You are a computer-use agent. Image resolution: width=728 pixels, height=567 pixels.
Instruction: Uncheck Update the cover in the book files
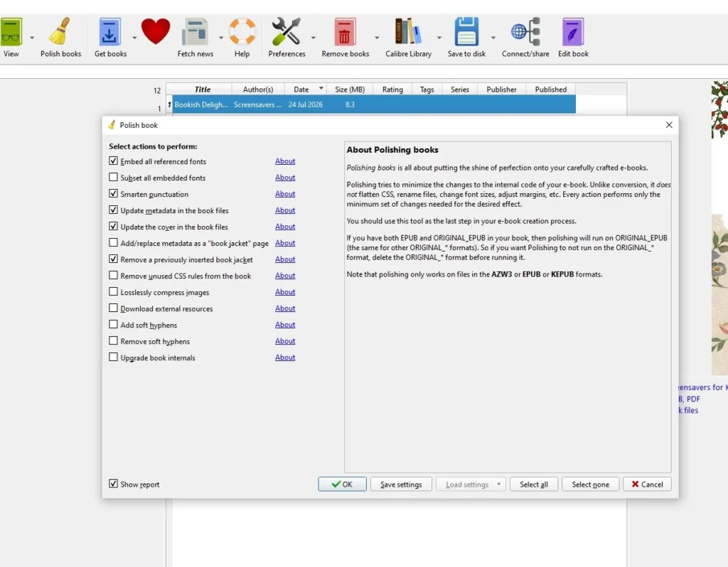click(113, 226)
